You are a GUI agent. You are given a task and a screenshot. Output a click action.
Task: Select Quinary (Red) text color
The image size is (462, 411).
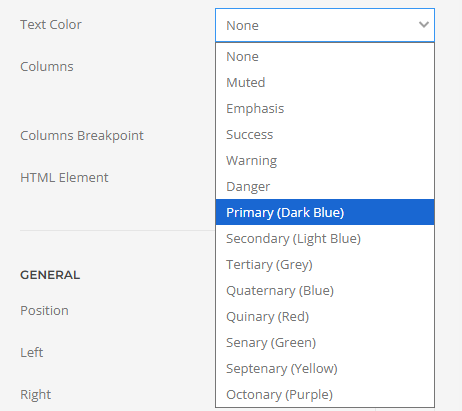pos(325,317)
